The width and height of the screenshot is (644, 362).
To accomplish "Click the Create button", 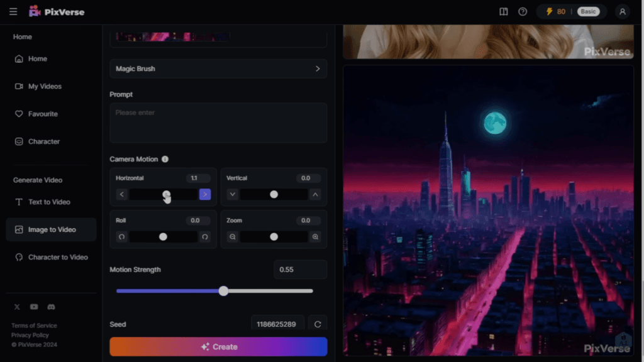I will click(x=218, y=346).
